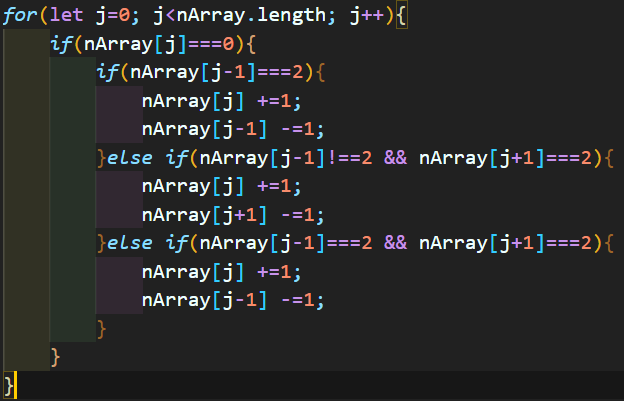Click the line 'if(nArray[j-1]===2){'
Viewport: 624px width, 401px height.
coord(211,72)
